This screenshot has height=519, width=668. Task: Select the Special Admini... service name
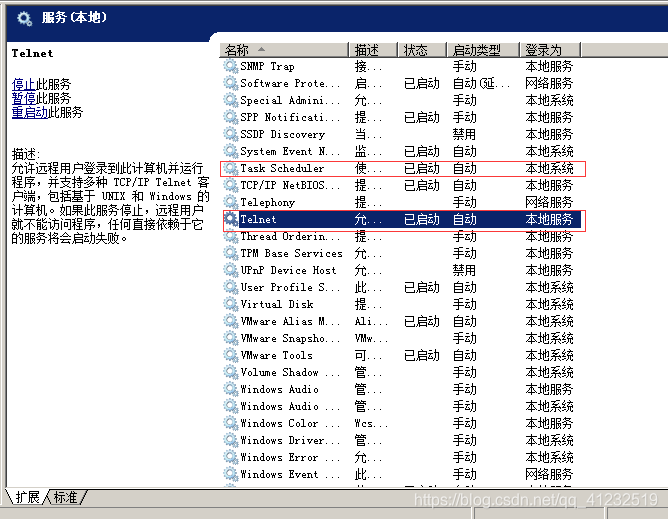point(290,100)
